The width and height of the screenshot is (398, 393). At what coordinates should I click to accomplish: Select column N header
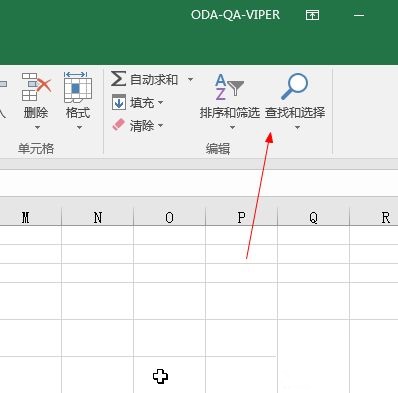click(98, 218)
